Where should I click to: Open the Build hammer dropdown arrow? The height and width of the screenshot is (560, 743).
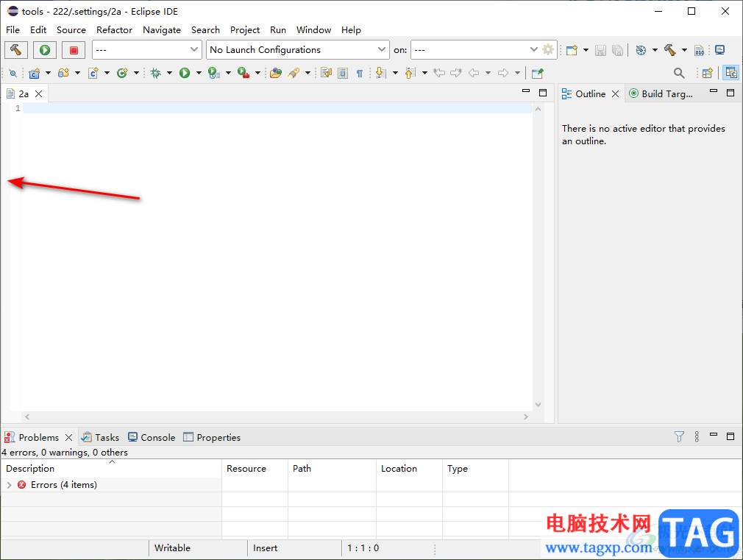(x=684, y=50)
